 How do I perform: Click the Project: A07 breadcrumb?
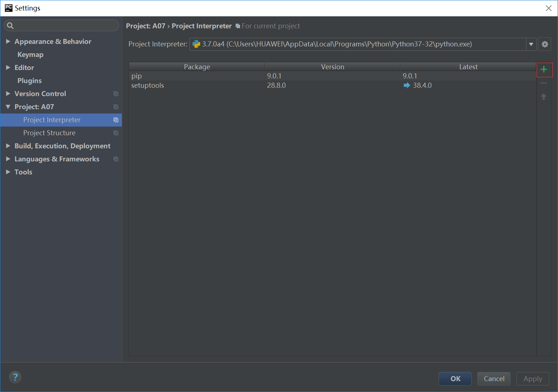coord(145,26)
